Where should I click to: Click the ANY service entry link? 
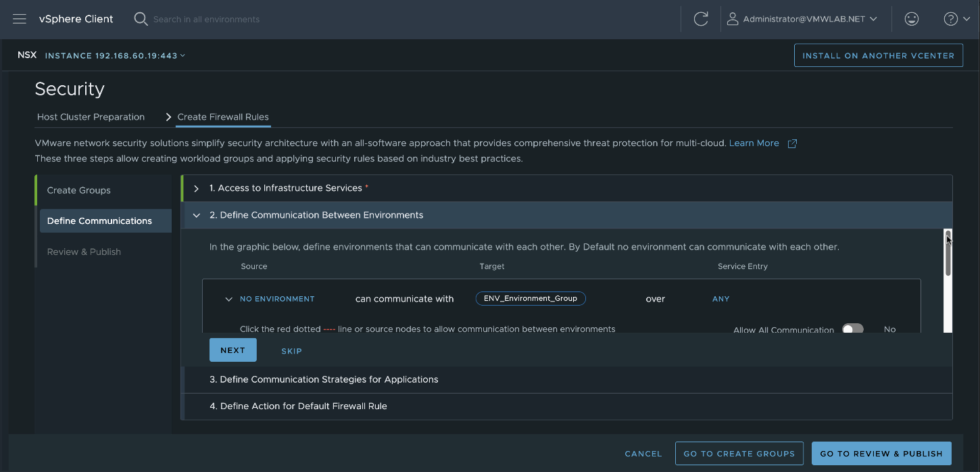721,299
